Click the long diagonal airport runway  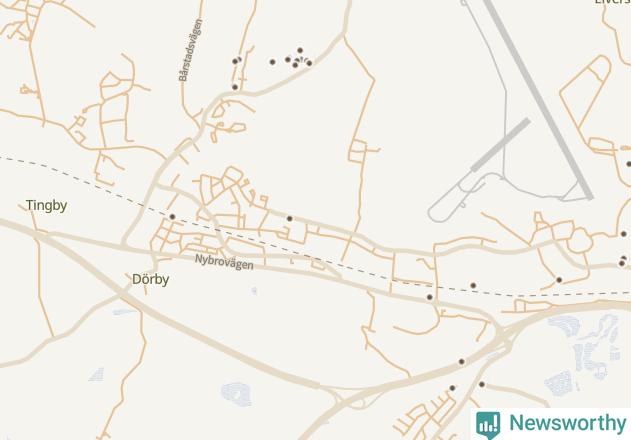click(x=538, y=99)
